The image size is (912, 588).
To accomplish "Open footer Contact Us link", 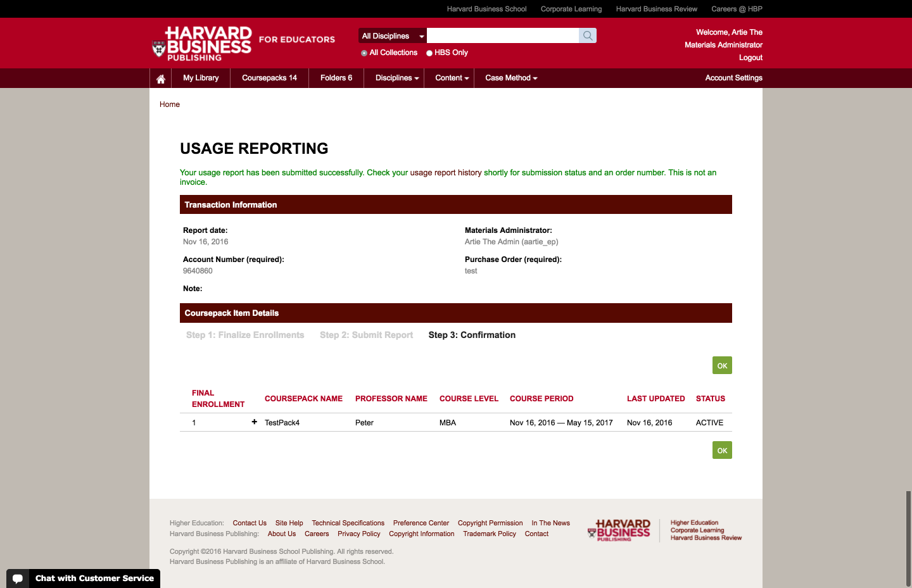I will coord(250,523).
